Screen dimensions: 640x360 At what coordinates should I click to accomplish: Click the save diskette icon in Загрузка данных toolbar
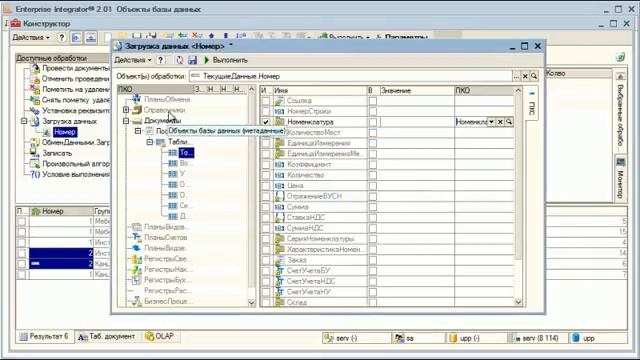click(x=193, y=60)
